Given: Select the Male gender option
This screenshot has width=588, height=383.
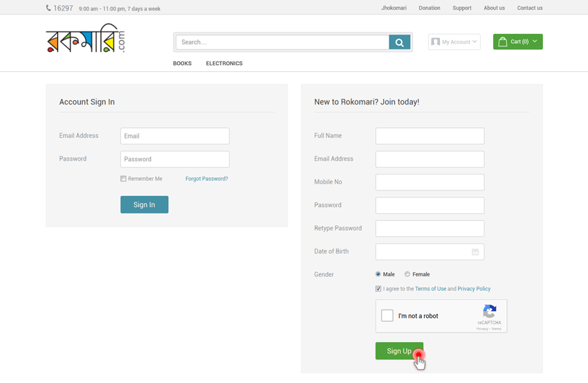Looking at the screenshot, I should coord(378,274).
